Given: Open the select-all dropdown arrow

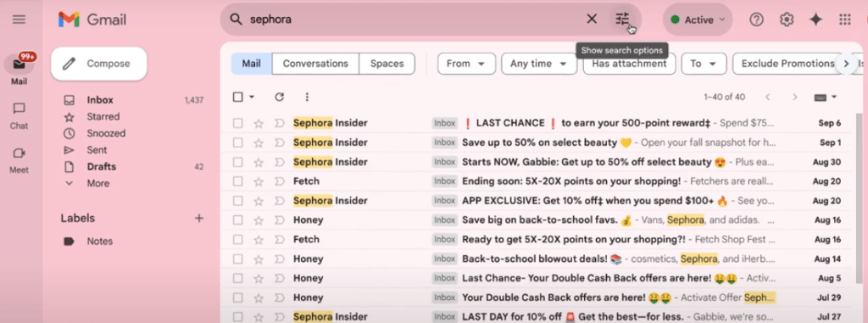Looking at the screenshot, I should [252, 97].
